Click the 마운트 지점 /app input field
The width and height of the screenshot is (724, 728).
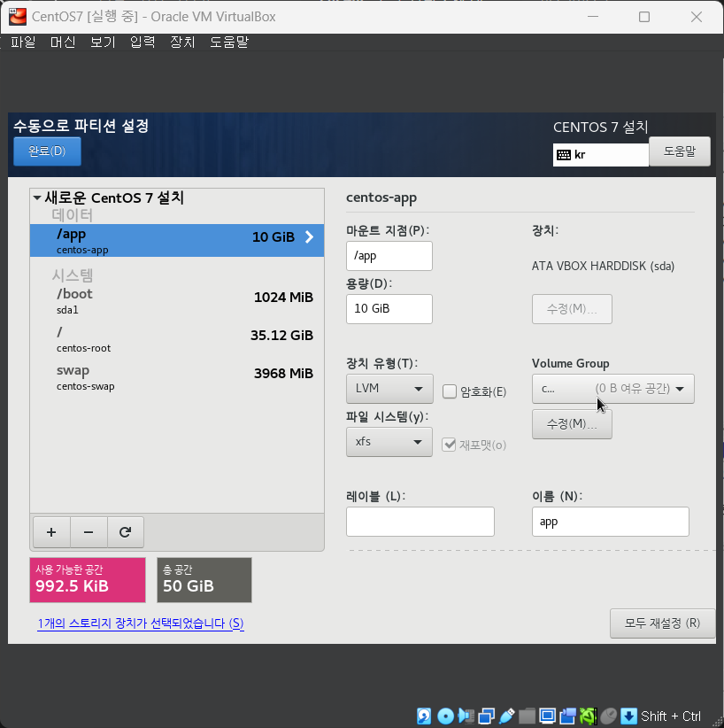tap(389, 256)
